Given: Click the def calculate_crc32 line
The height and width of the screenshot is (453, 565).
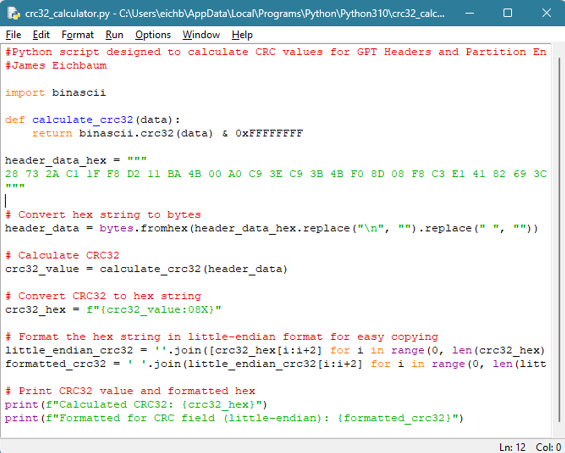Looking at the screenshot, I should [x=92, y=120].
